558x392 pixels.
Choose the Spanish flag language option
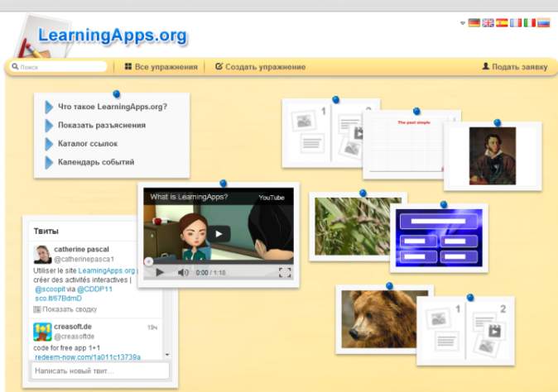[502, 23]
